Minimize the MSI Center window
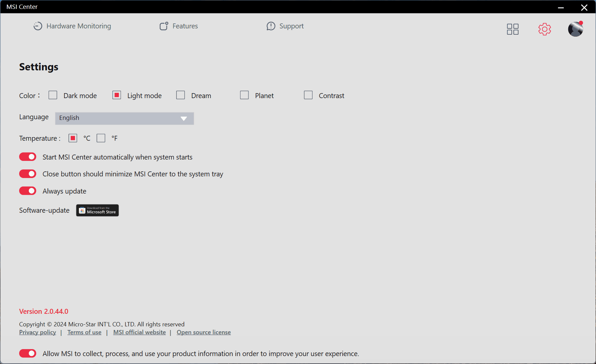The image size is (596, 364). 561,7
